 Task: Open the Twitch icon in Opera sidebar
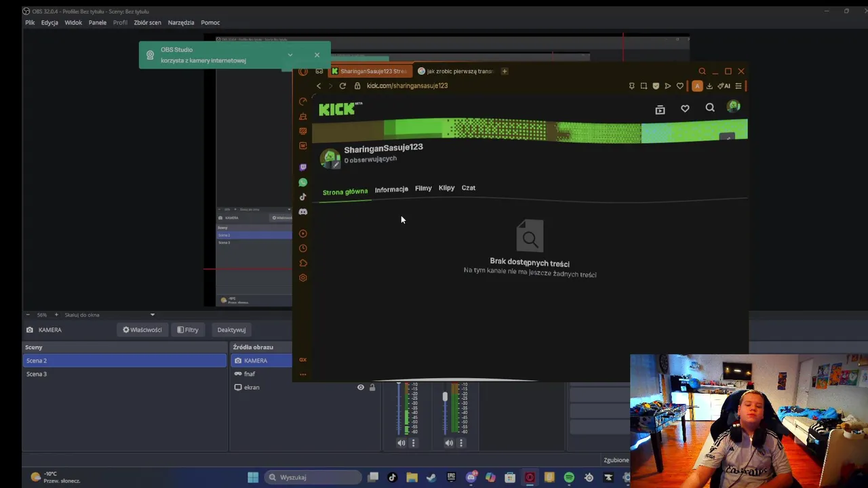(x=303, y=167)
